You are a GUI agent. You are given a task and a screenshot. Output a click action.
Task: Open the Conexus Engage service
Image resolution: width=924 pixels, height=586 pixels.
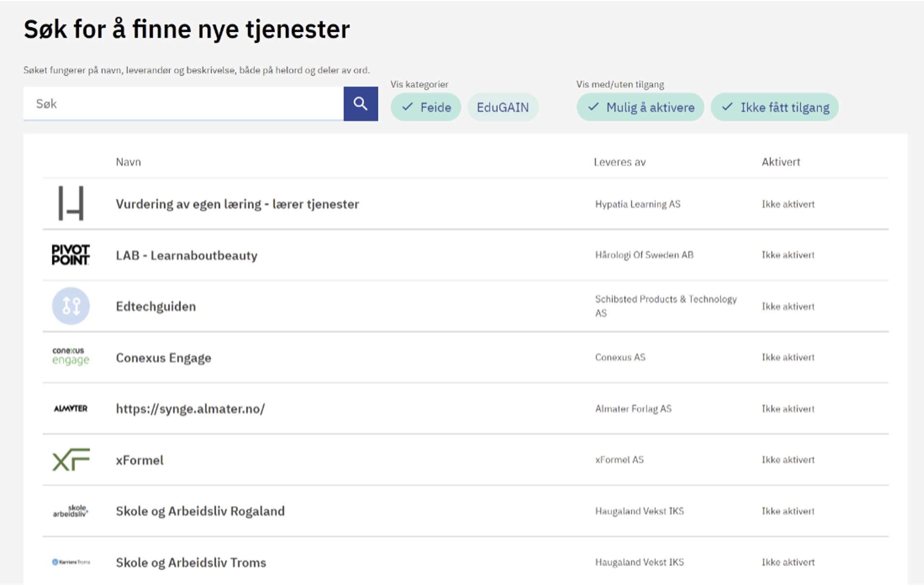click(164, 358)
